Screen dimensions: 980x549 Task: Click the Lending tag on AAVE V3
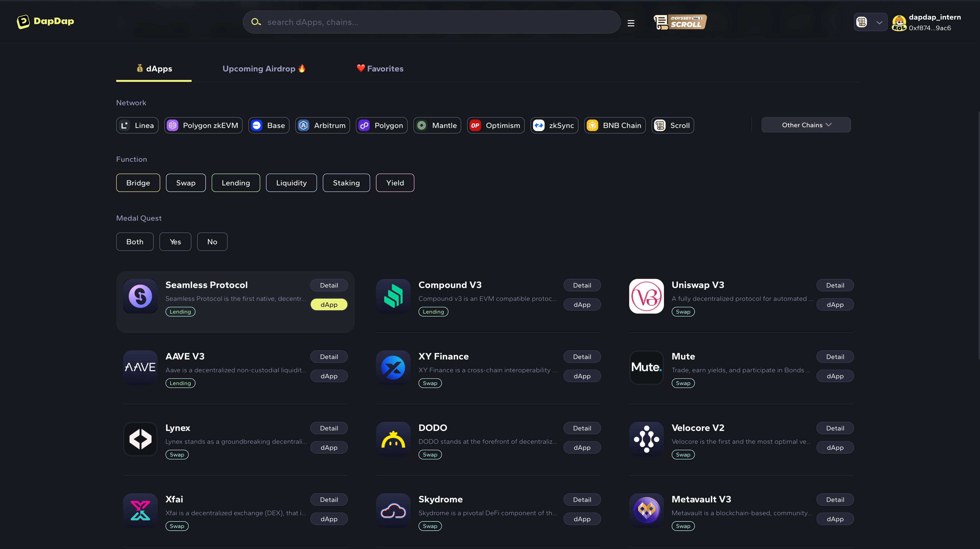tap(180, 383)
